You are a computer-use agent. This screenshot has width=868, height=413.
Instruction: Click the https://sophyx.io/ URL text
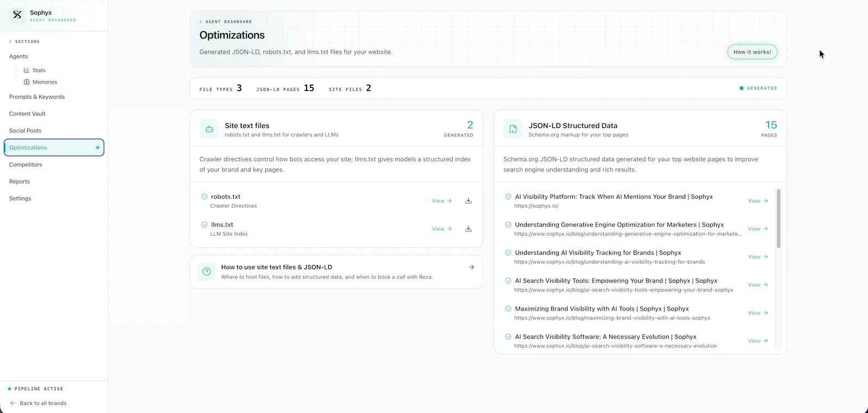point(537,206)
